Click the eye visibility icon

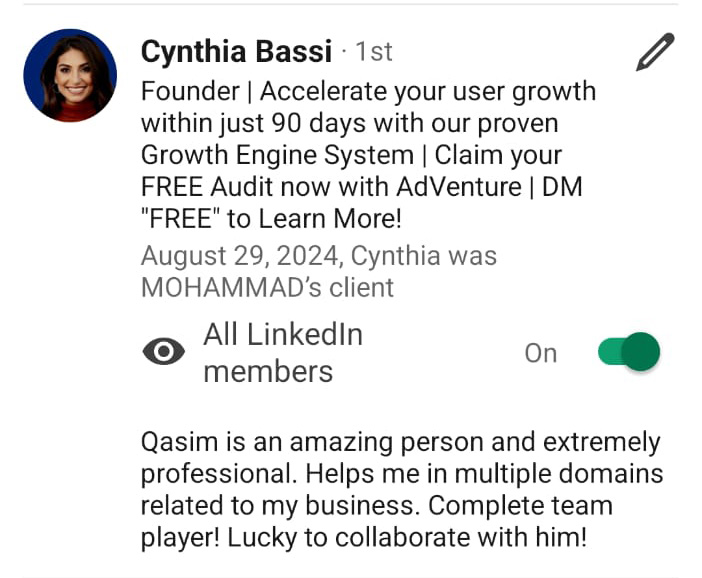click(x=163, y=351)
